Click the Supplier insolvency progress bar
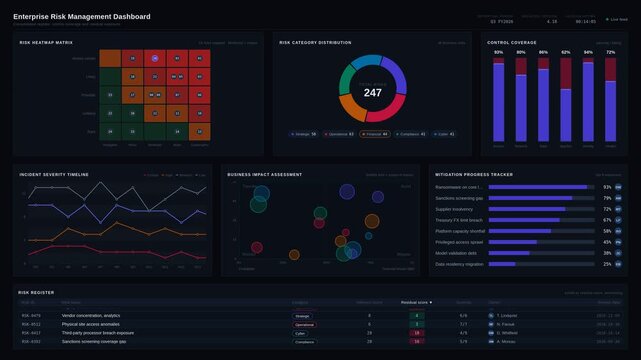 tap(541, 209)
